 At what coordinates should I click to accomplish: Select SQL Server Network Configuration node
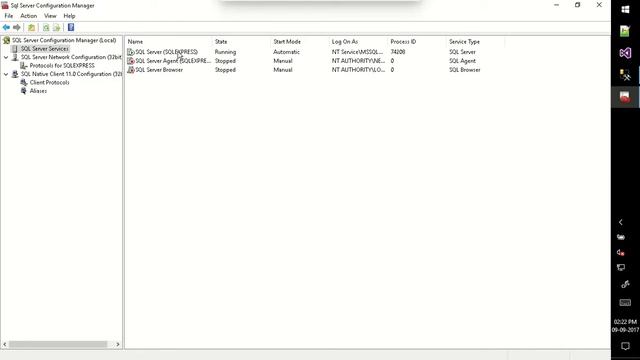(x=71, y=57)
